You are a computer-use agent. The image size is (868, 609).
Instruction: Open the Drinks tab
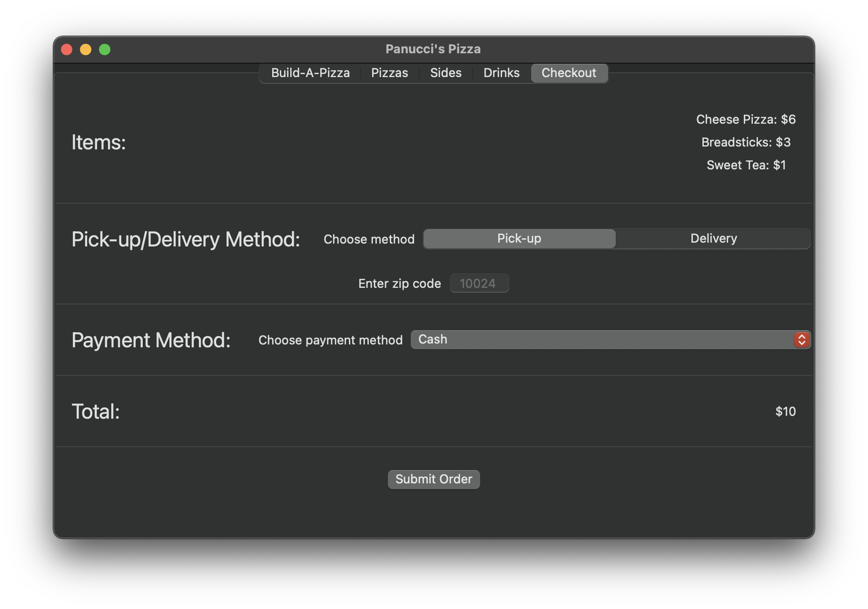(501, 73)
